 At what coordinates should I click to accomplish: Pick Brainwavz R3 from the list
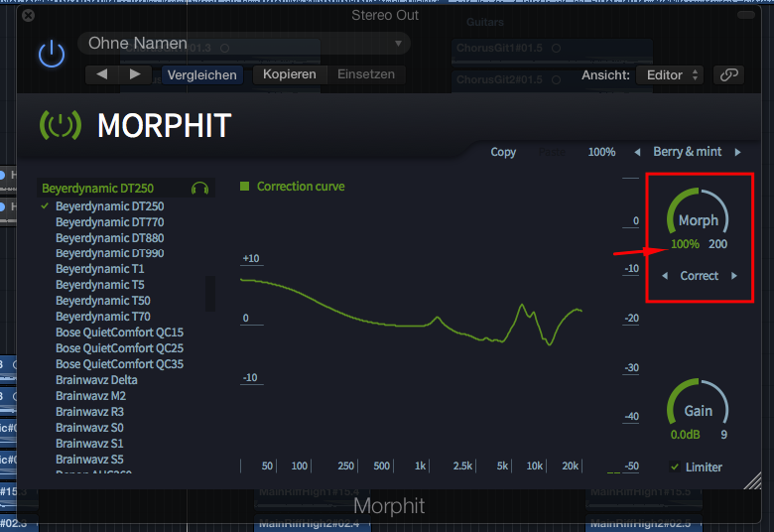click(89, 412)
